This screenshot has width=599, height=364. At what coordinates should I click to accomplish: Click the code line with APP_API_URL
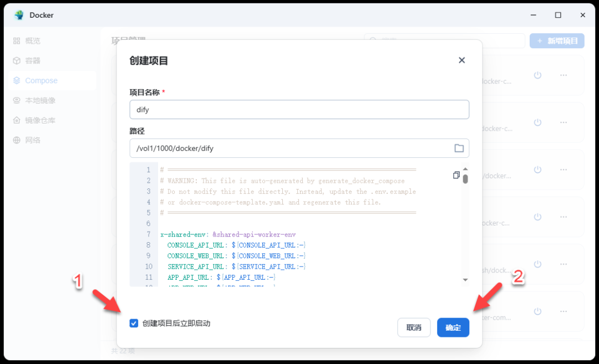click(x=221, y=277)
